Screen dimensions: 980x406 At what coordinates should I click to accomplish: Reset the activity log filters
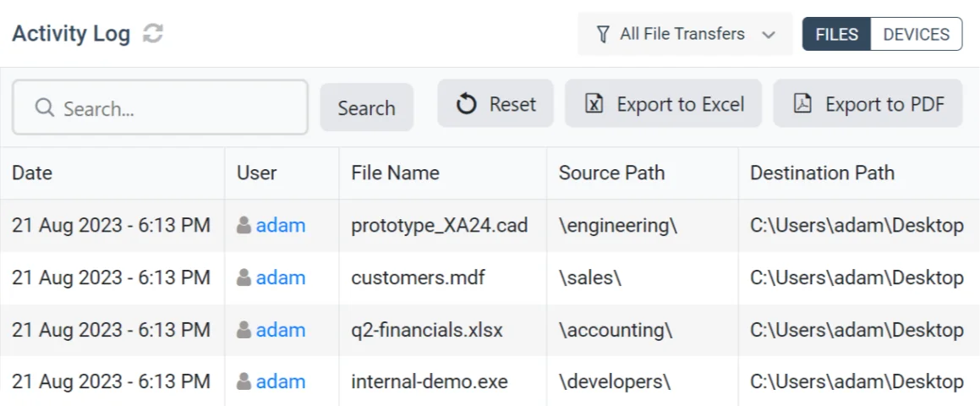coord(495,104)
